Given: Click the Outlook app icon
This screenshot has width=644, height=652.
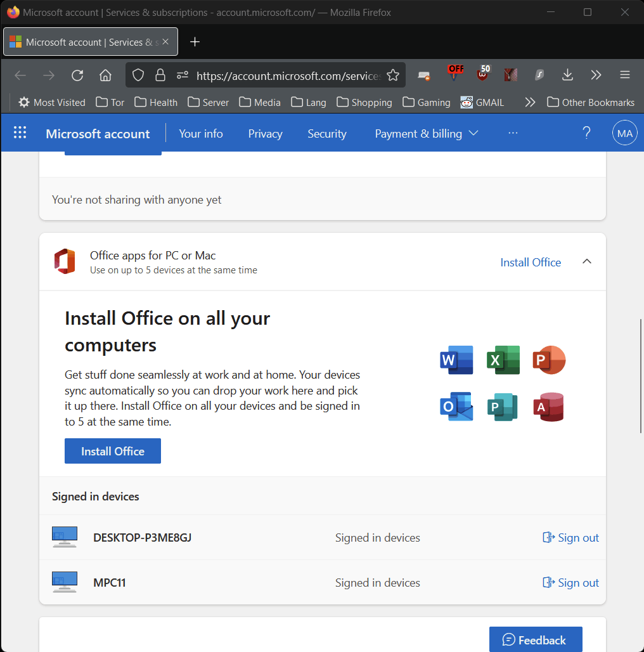Looking at the screenshot, I should [x=456, y=407].
